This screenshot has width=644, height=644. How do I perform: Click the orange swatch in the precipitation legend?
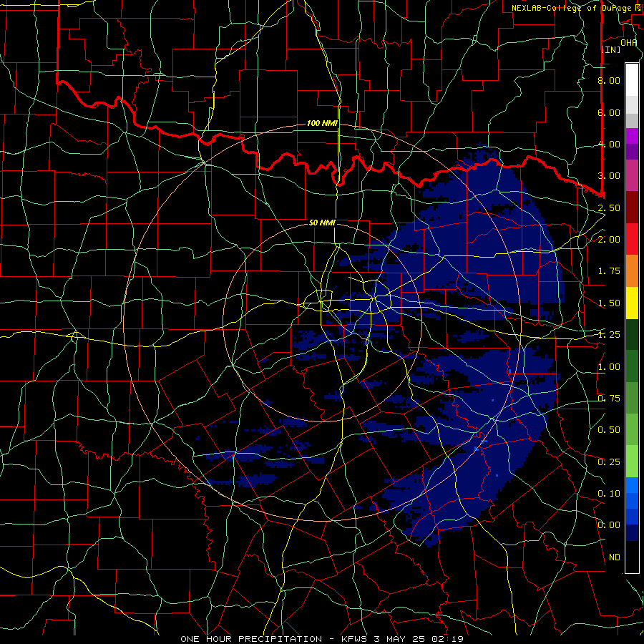click(x=632, y=270)
